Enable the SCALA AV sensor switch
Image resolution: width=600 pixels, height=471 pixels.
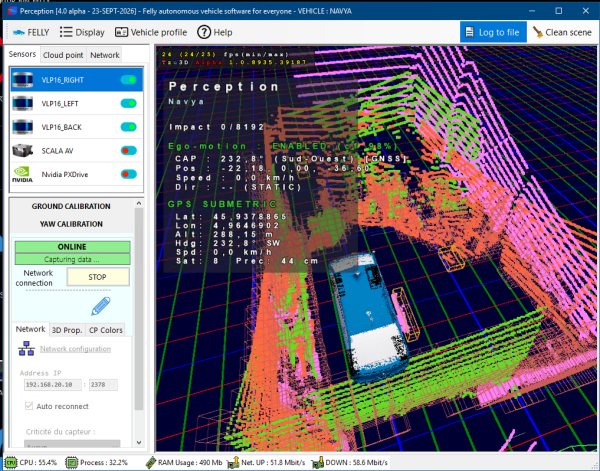129,151
